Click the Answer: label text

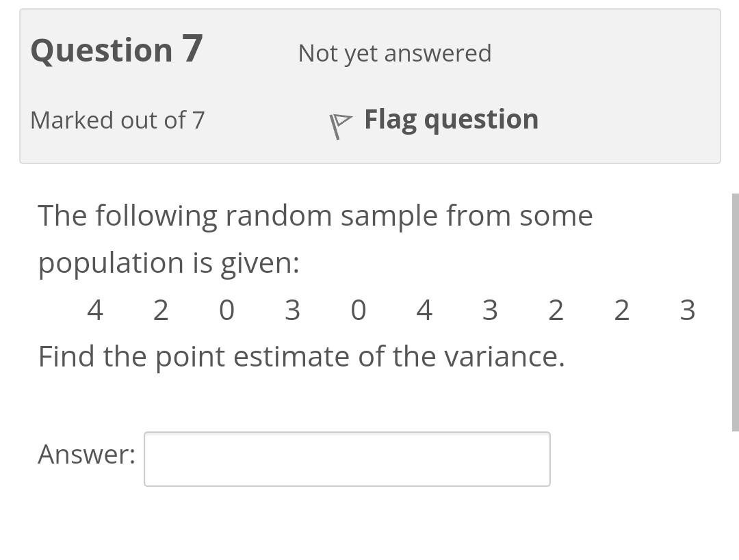point(85,453)
